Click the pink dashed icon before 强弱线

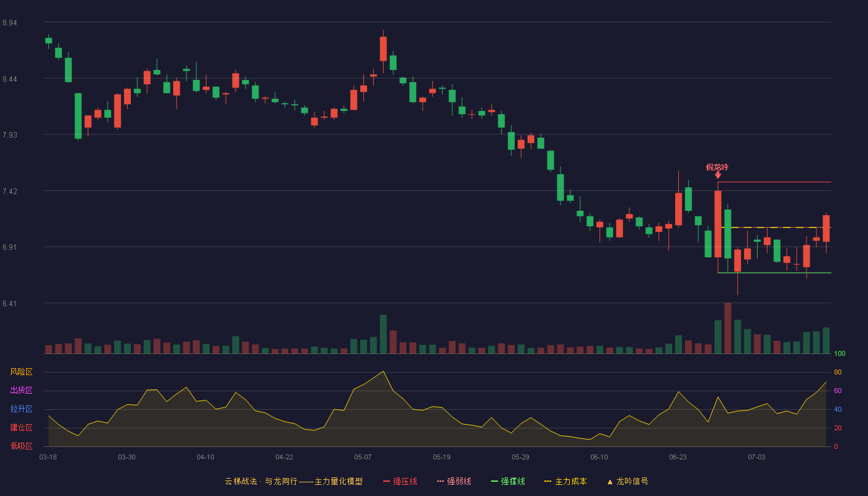(x=440, y=481)
